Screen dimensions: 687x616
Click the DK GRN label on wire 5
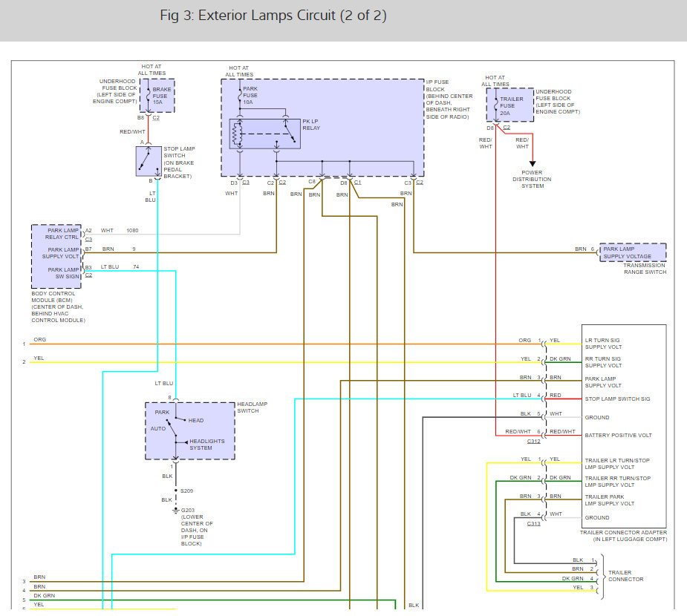click(45, 596)
